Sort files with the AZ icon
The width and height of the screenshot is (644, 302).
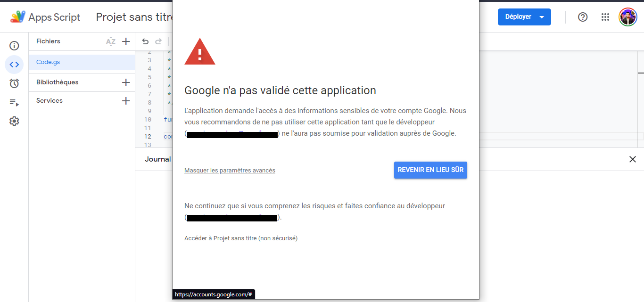pos(111,41)
